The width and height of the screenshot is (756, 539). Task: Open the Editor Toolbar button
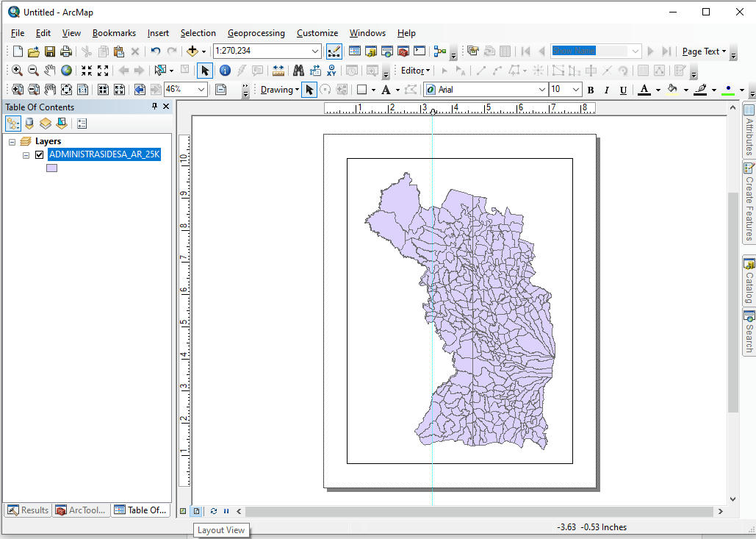(x=334, y=51)
